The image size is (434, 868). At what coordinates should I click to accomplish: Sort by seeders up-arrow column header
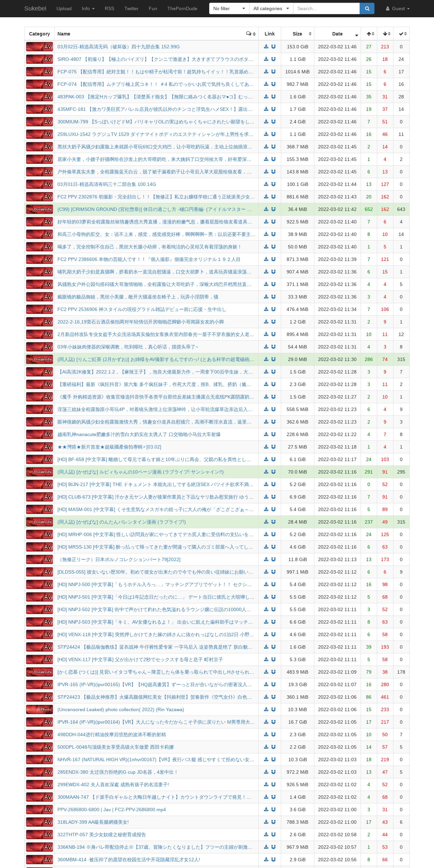[x=369, y=34]
